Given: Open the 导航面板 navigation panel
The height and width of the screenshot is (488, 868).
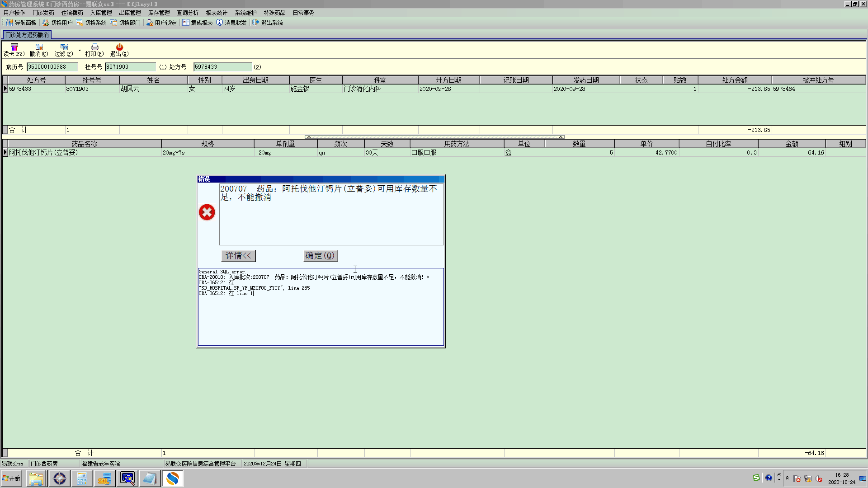Looking at the screenshot, I should (x=21, y=23).
